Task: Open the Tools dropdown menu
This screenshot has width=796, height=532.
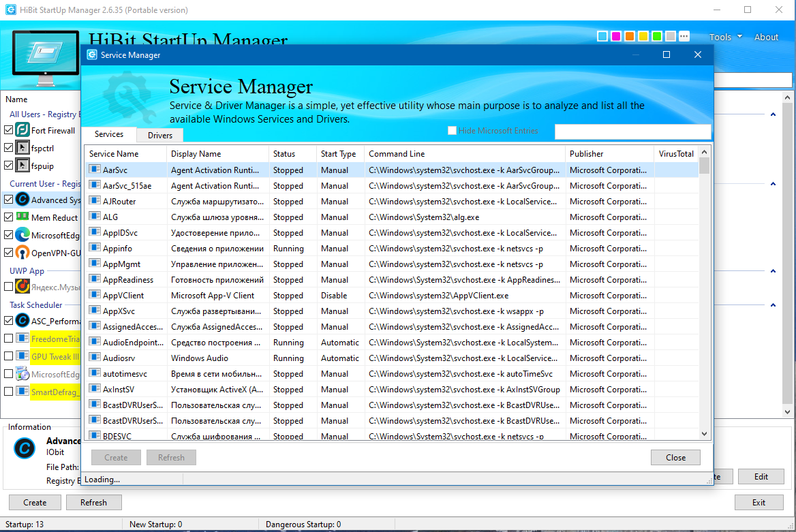Action: click(725, 37)
